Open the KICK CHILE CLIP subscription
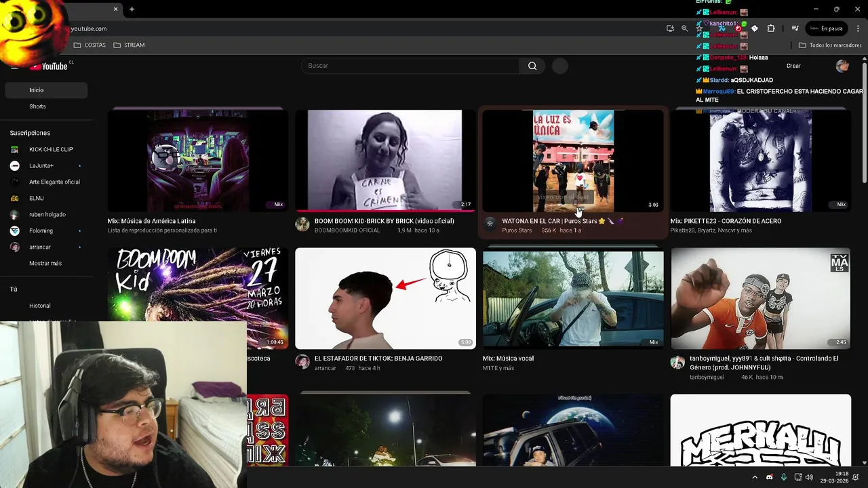This screenshot has height=488, width=868. (x=46, y=149)
